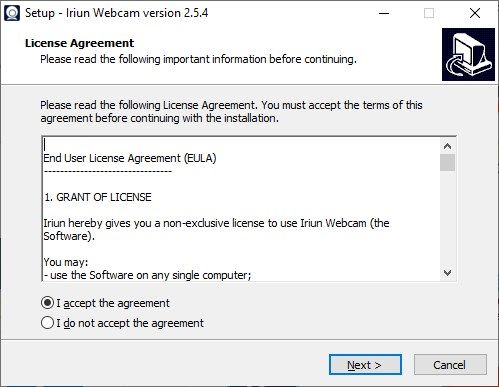The width and height of the screenshot is (499, 387).
Task: Click the bold "License Agreement" heading
Action: click(x=79, y=43)
